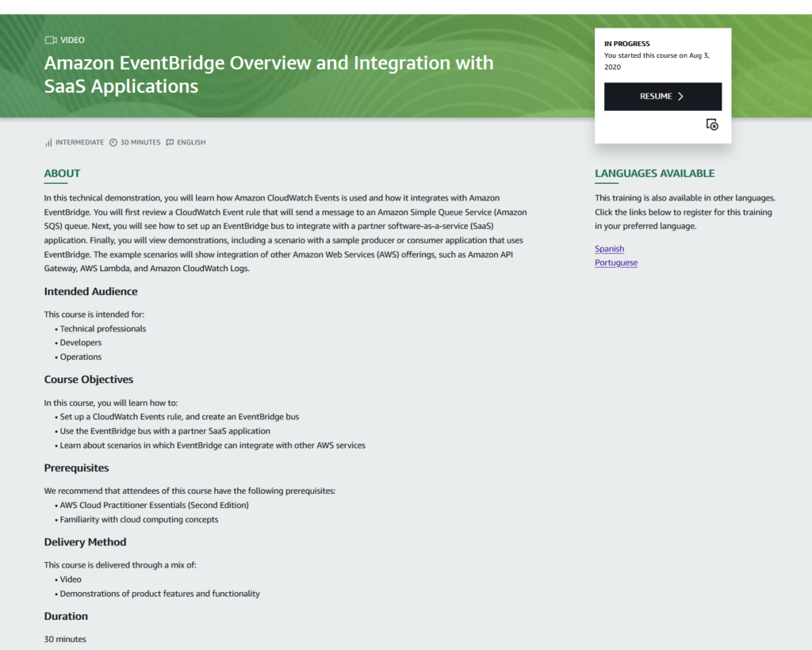Click the speech flag icon beside ENGLISH
812x650 pixels.
(170, 143)
